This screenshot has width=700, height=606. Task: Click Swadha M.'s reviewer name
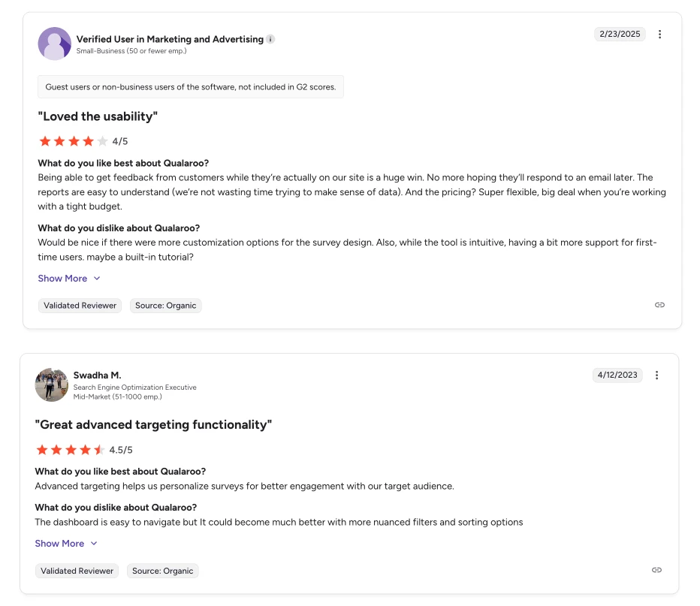coord(98,375)
